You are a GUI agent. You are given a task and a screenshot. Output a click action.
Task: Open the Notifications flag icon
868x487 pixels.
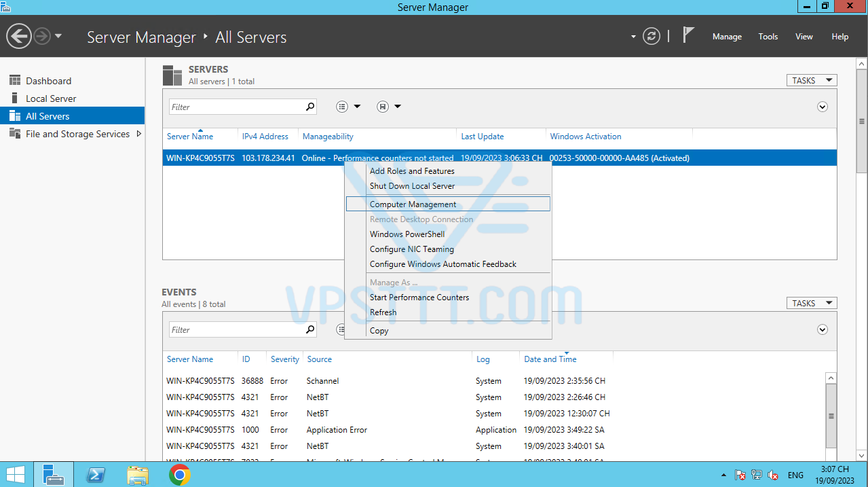(688, 35)
